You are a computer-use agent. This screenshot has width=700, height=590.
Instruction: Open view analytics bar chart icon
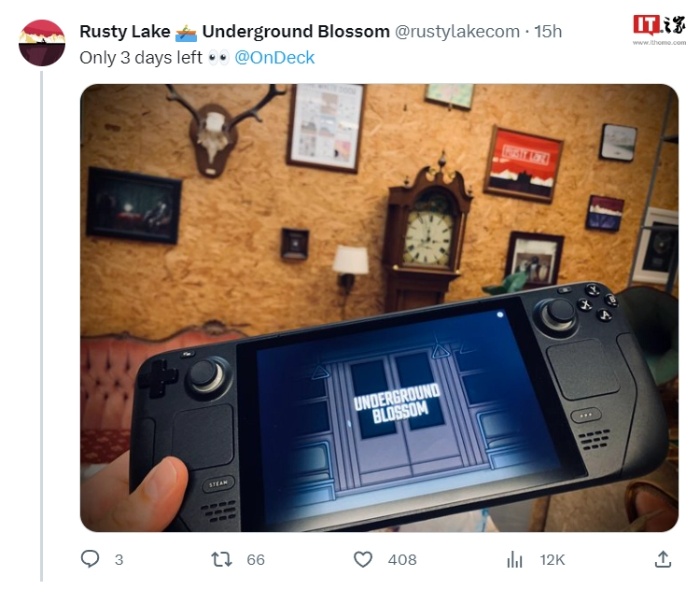coord(514,559)
